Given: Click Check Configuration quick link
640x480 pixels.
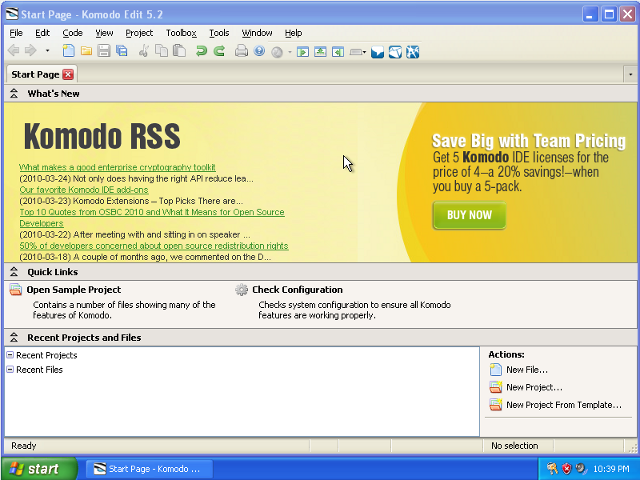Looking at the screenshot, I should coord(297,290).
